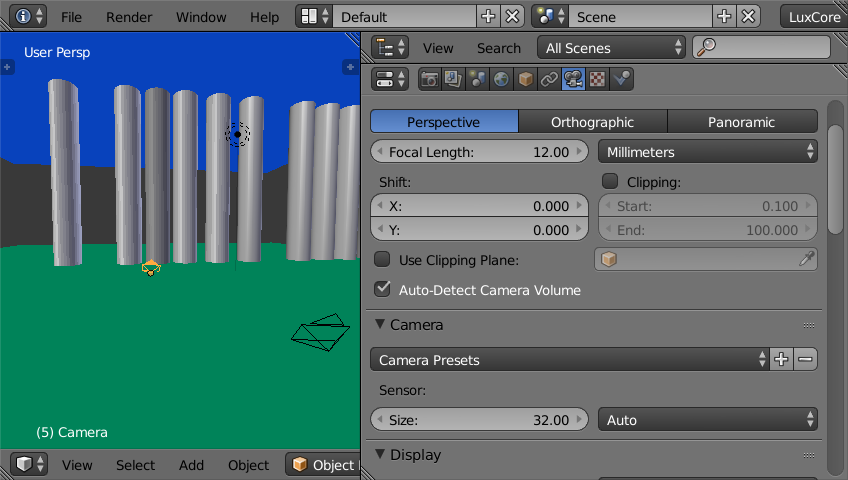Open the Render Layers properties tab
Viewport: 848px width, 480px height.
tap(453, 80)
